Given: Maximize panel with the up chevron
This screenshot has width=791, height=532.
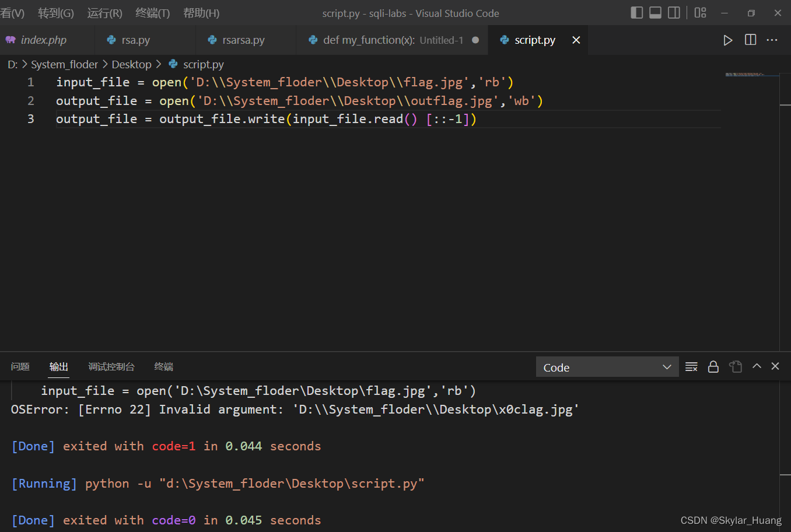Looking at the screenshot, I should 757,366.
